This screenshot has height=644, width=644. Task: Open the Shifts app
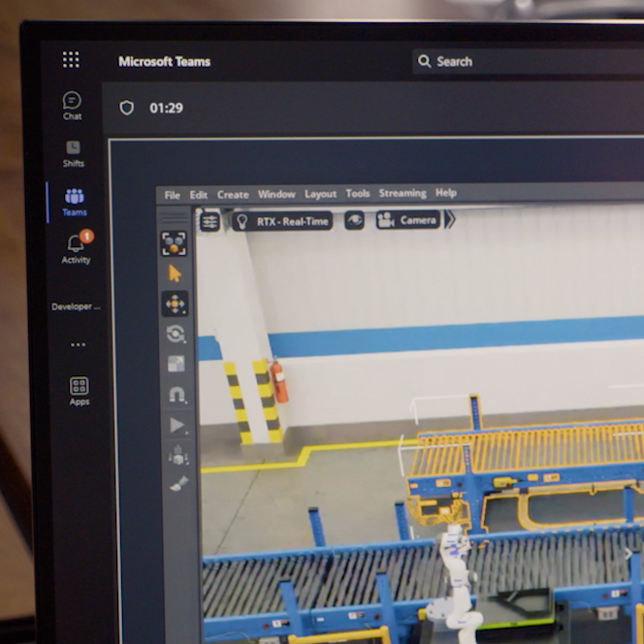73,154
